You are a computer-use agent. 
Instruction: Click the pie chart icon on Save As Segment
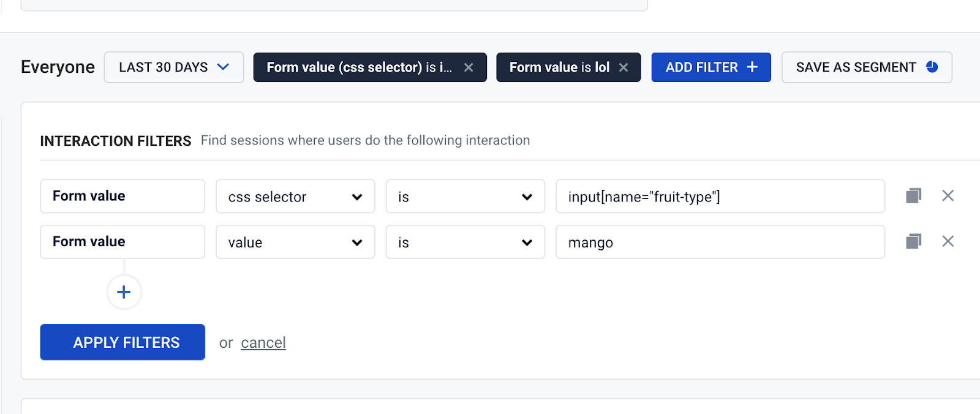click(x=933, y=67)
